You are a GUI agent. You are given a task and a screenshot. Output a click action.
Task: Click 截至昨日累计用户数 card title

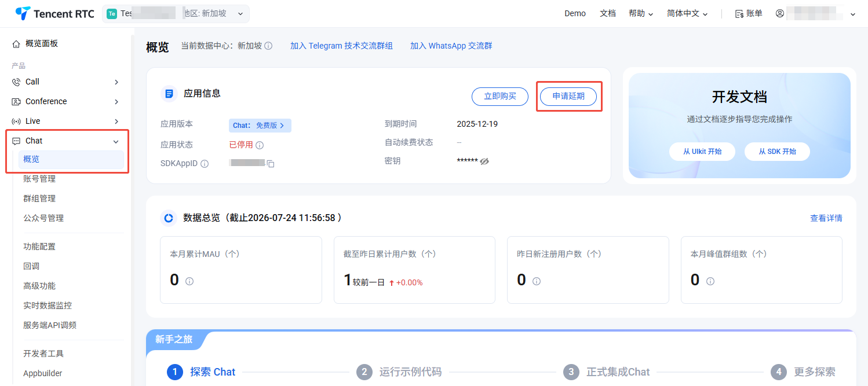(390, 254)
